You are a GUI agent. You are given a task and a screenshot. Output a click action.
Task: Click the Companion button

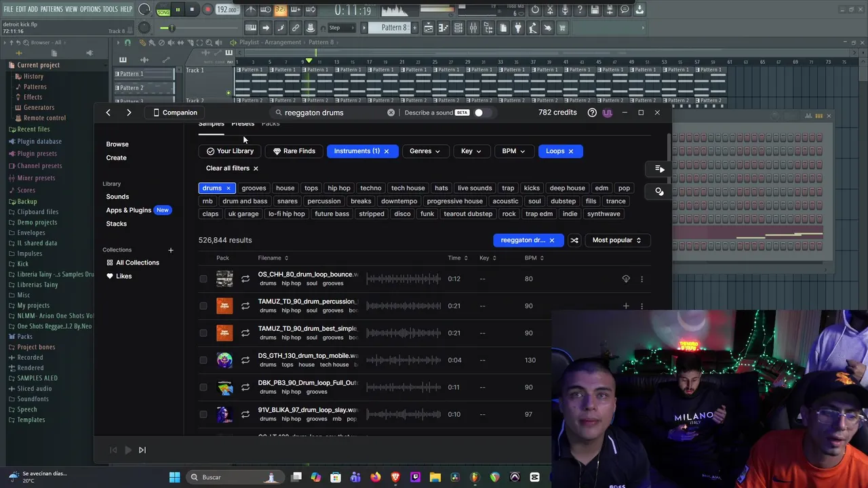[176, 113]
